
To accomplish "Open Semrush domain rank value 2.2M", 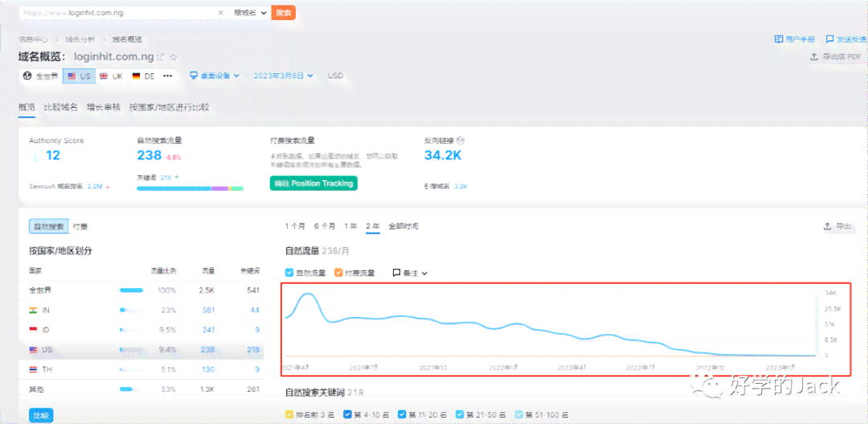I will coord(95,187).
